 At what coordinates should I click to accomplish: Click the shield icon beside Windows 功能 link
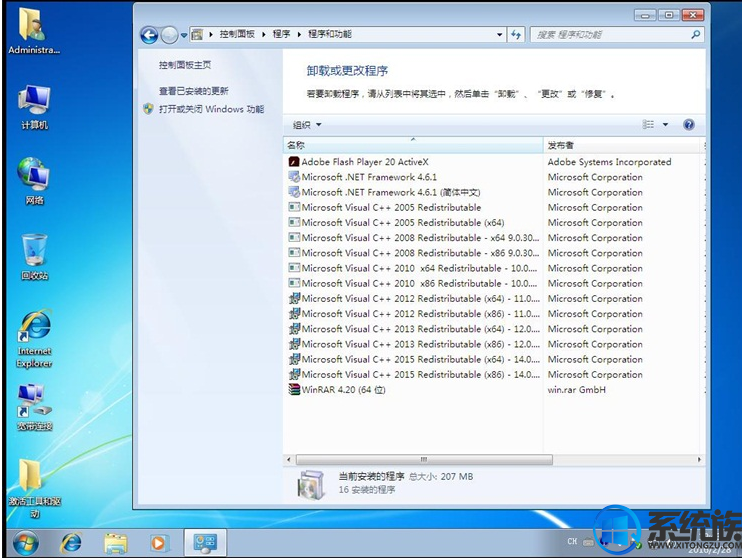click(148, 109)
